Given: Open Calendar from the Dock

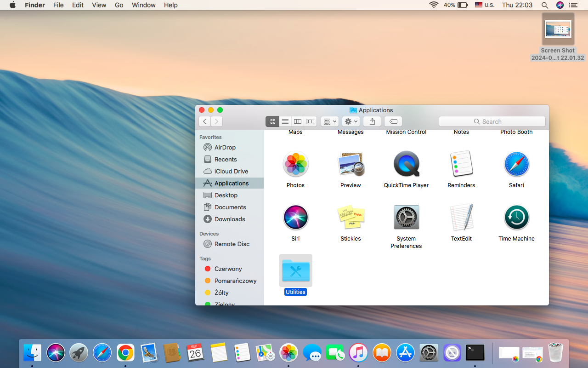Looking at the screenshot, I should tap(195, 353).
